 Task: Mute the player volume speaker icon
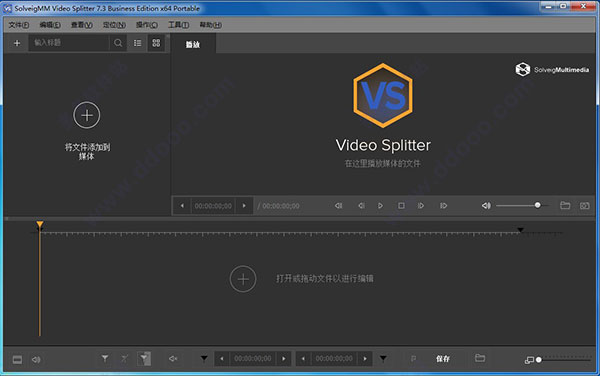click(x=486, y=206)
